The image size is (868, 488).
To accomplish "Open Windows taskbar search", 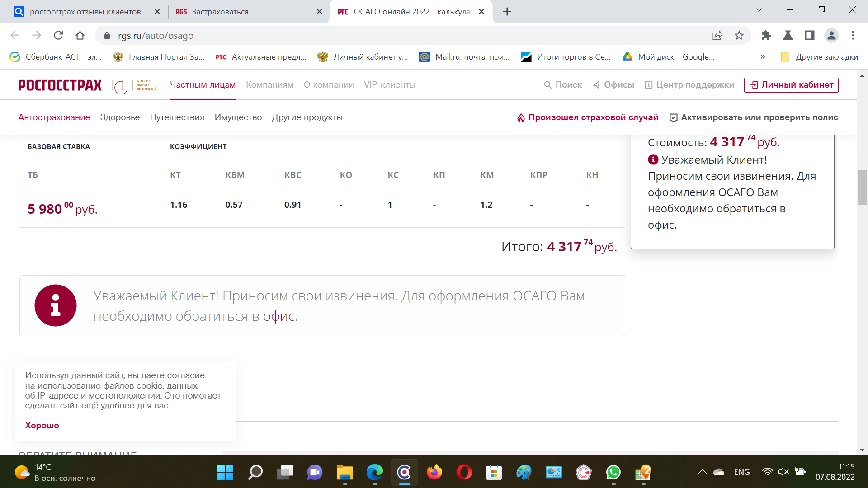I will 255,473.
